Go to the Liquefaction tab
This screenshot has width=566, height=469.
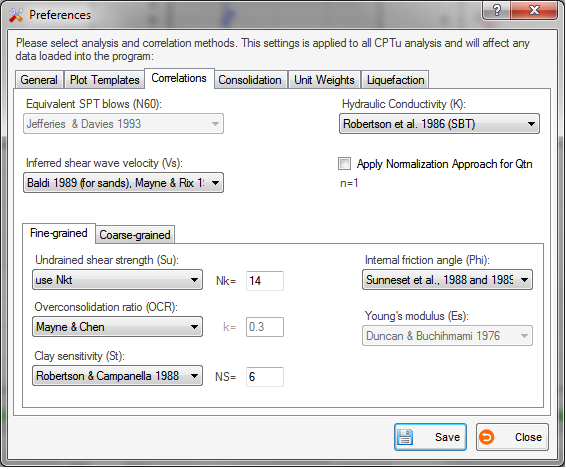[395, 80]
